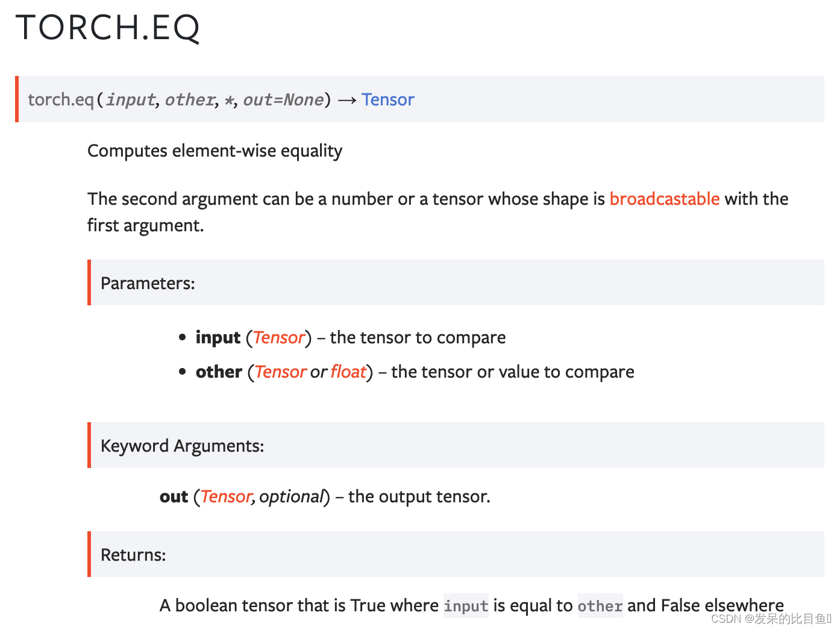The width and height of the screenshot is (840, 630).
Task: Open Tensor link for out argument
Action: pos(226,496)
